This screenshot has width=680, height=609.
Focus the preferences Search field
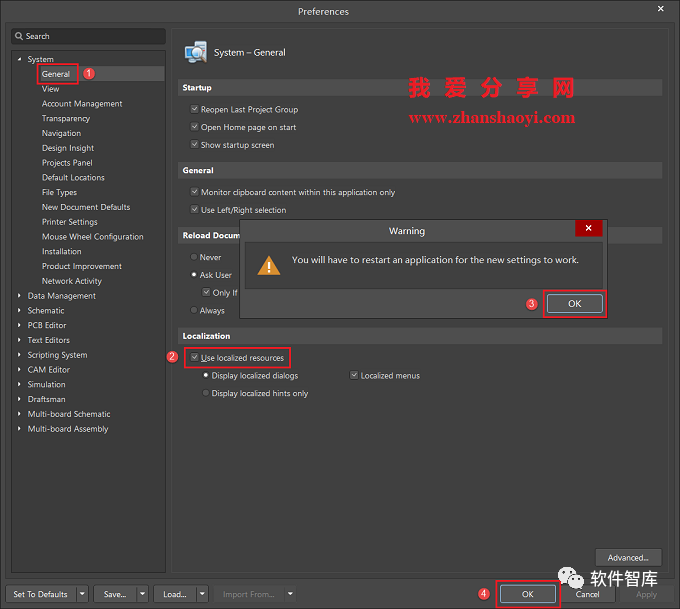tap(88, 36)
